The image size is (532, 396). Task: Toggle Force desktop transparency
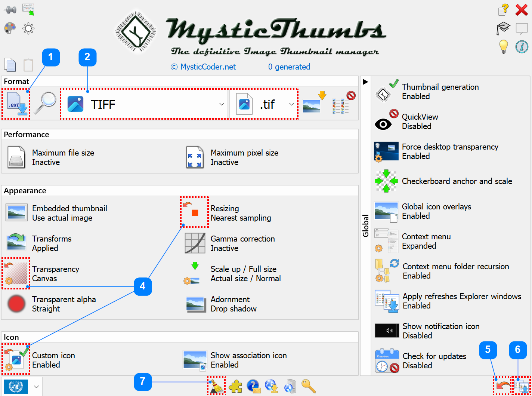pos(436,151)
